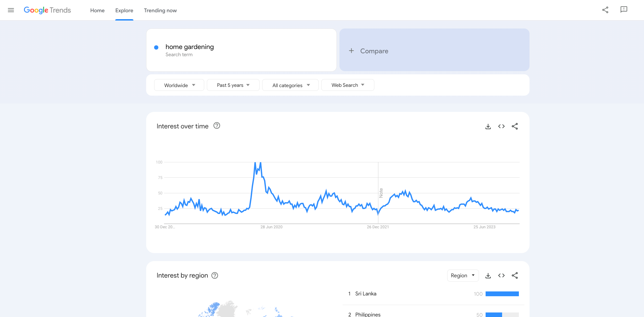Open the Past 5 years time range dropdown
Screen dimensions: 644x317
233,85
